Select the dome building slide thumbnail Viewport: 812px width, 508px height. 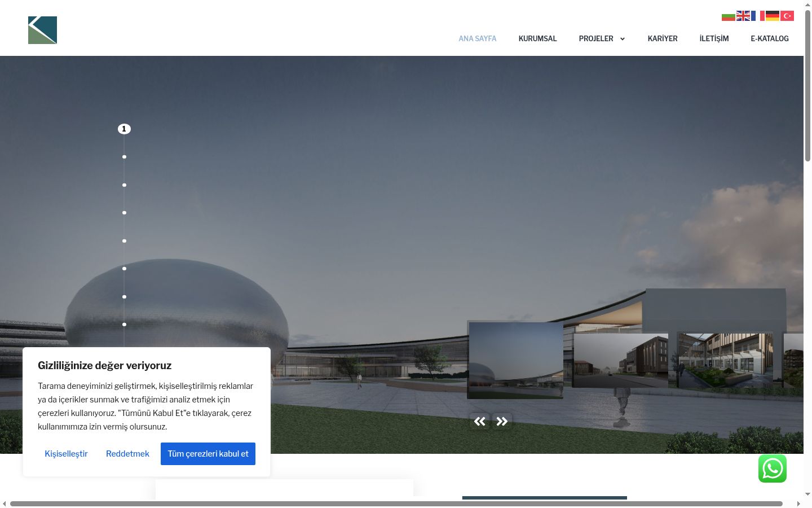[516, 360]
